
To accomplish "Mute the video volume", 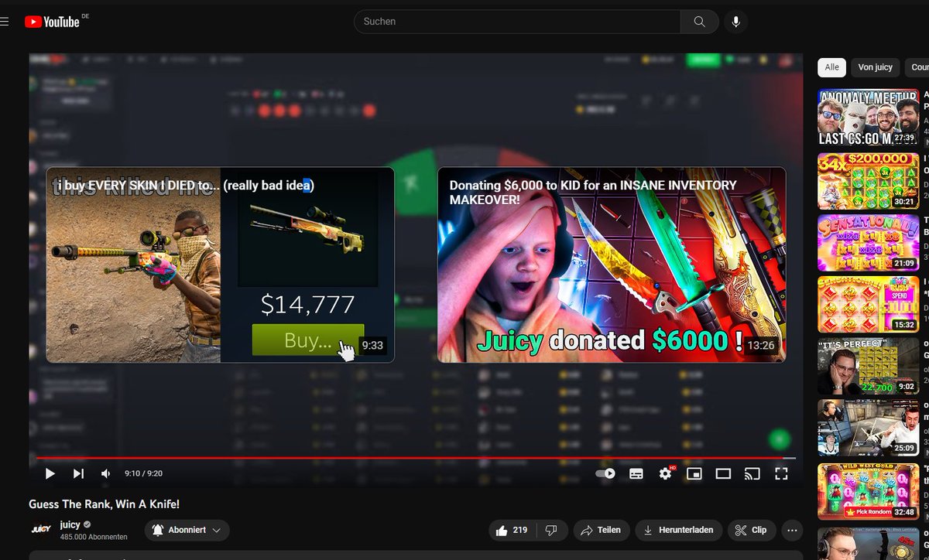I will (x=106, y=473).
